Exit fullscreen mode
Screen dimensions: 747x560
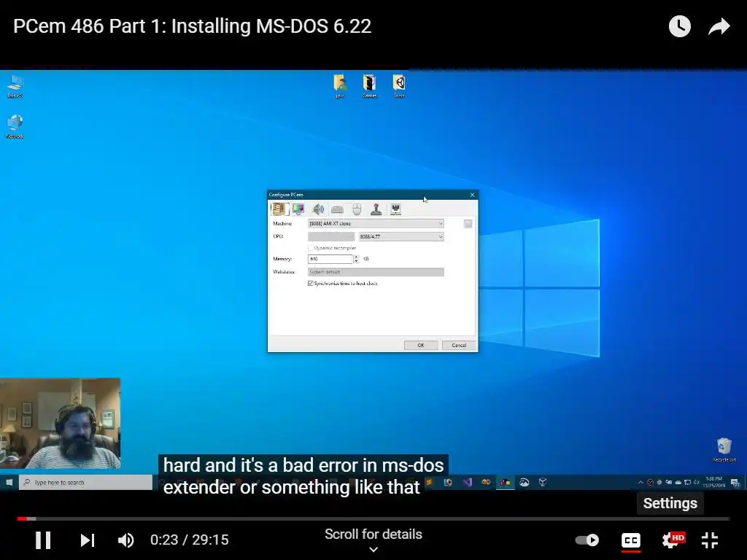710,540
